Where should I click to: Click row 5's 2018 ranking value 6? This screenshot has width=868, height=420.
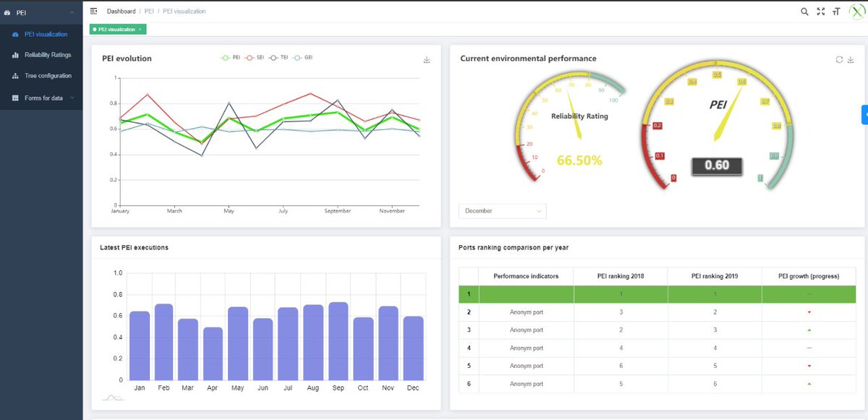[621, 366]
